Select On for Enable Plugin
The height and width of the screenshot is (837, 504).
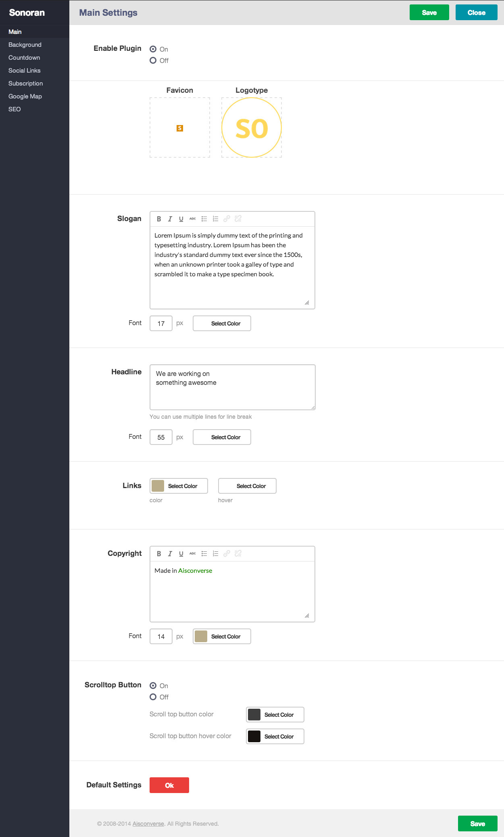153,49
